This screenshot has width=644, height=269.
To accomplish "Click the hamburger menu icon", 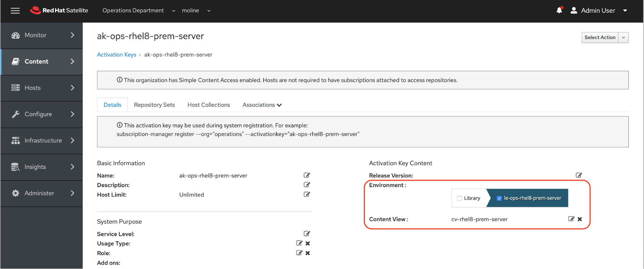I will [15, 11].
